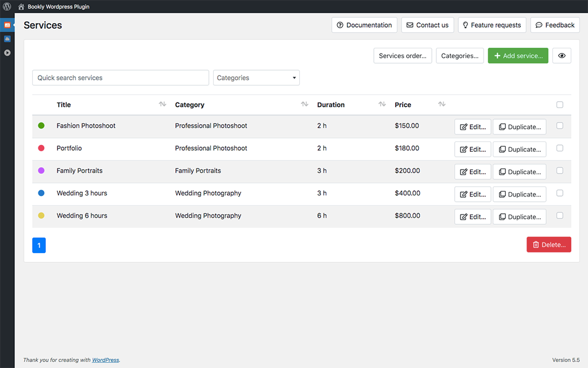Click the Contact us button

pos(427,25)
